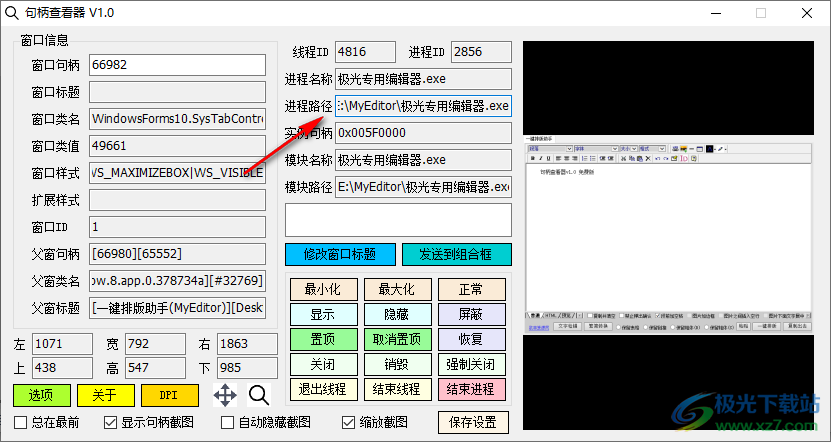This screenshot has width=831, height=442.
Task: Click the green 置顶 button
Action: pos(324,339)
